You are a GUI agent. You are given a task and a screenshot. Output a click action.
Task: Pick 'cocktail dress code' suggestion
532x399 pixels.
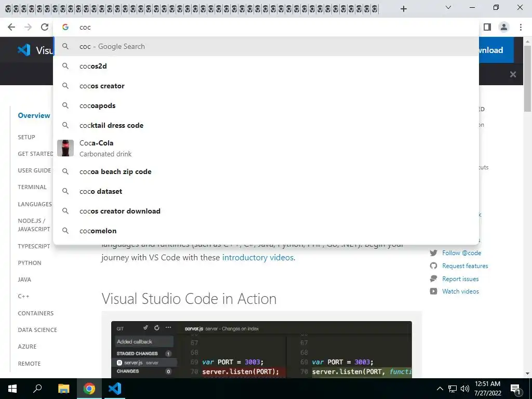click(266, 125)
